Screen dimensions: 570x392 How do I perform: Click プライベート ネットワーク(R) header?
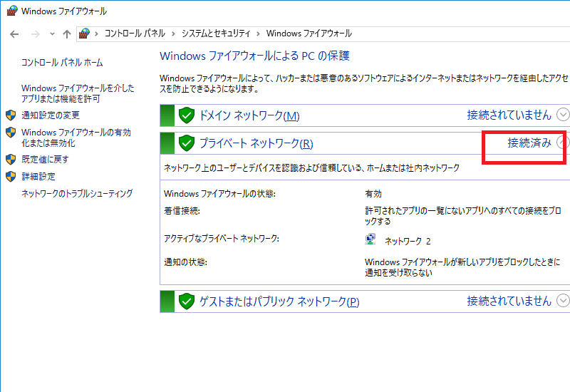(x=256, y=143)
